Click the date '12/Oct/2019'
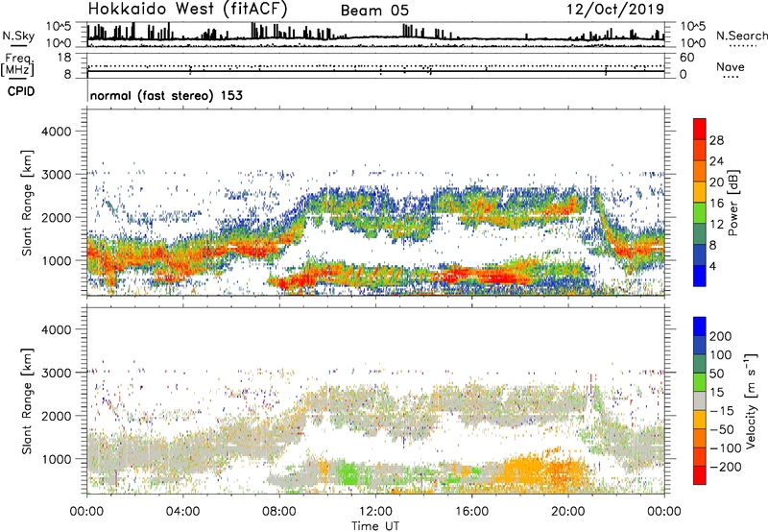Screen dimensions: 768x532 (x=615, y=10)
